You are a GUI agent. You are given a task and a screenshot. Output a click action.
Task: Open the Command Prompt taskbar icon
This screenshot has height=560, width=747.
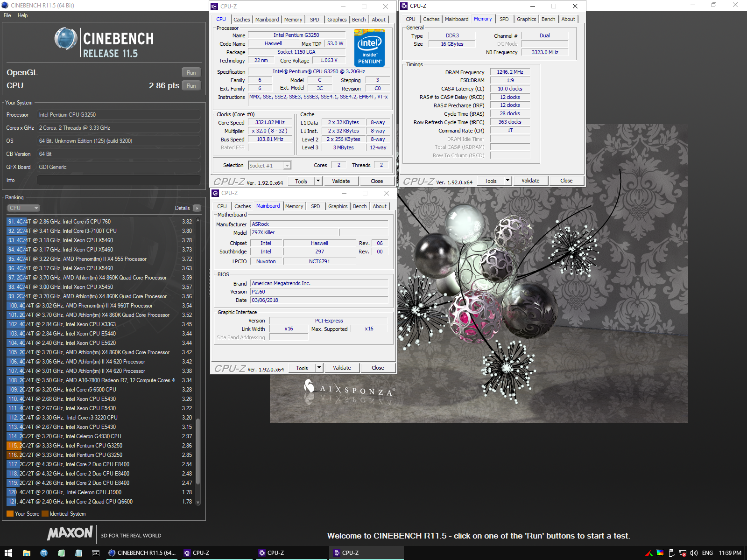coord(96,553)
